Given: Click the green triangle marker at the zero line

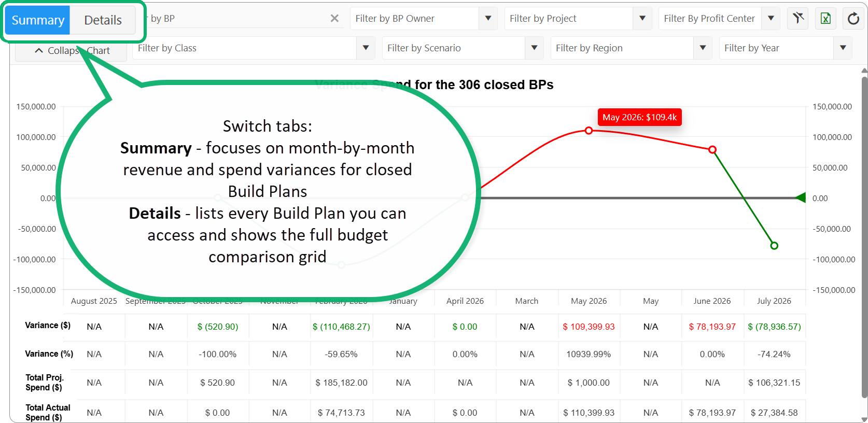Looking at the screenshot, I should tap(801, 198).
